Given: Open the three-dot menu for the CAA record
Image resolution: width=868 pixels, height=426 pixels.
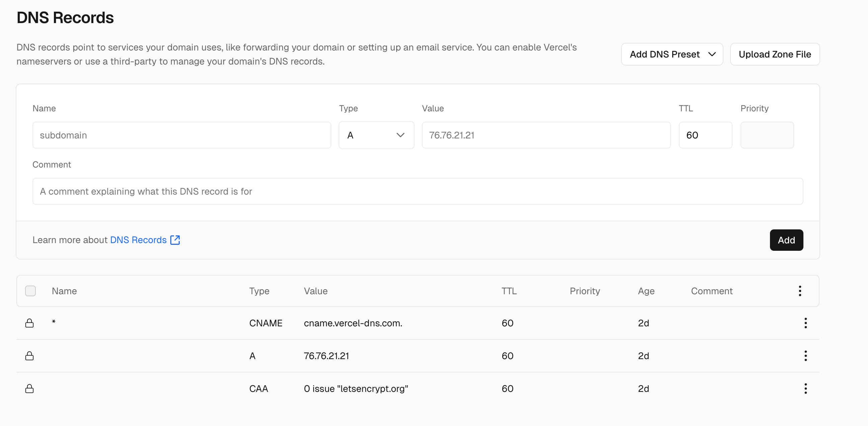Looking at the screenshot, I should (x=805, y=388).
